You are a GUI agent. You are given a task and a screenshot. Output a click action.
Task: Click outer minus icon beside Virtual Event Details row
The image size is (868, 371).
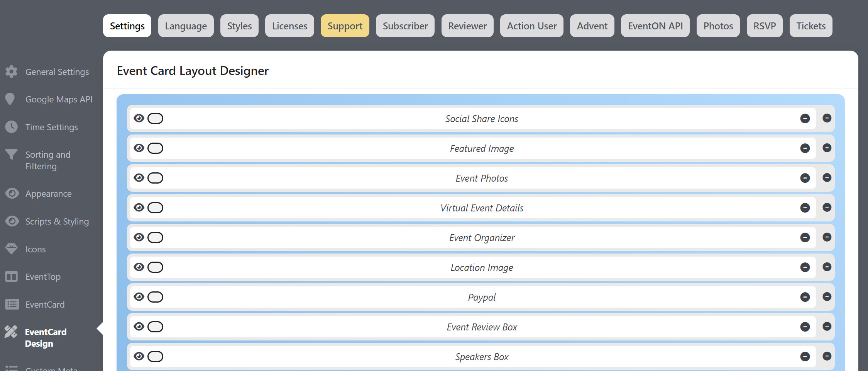(x=827, y=207)
